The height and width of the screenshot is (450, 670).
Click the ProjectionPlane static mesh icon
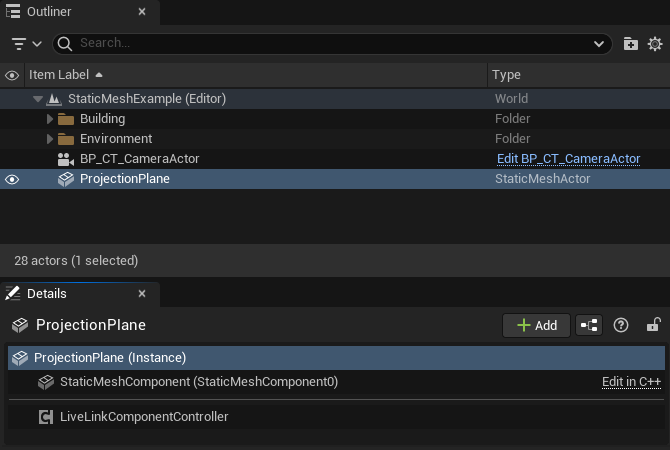[x=66, y=179]
